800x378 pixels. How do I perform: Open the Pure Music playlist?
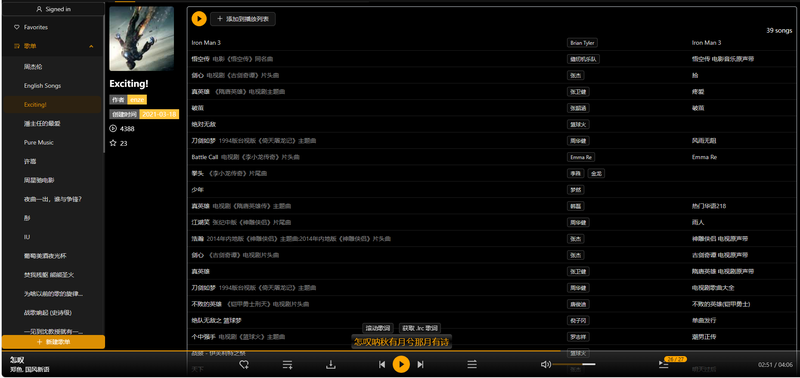tap(39, 142)
